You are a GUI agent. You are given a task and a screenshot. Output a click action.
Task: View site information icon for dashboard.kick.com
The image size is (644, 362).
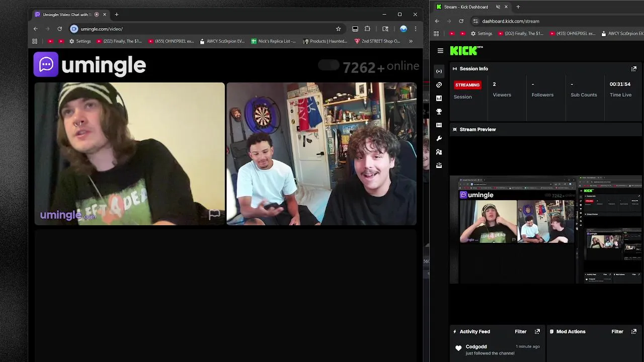(x=475, y=21)
